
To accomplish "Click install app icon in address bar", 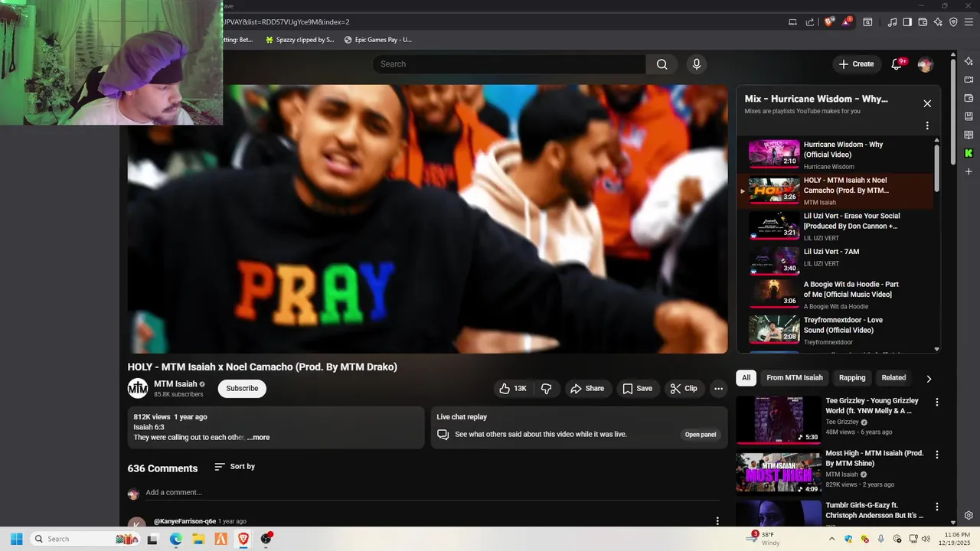I will (793, 22).
